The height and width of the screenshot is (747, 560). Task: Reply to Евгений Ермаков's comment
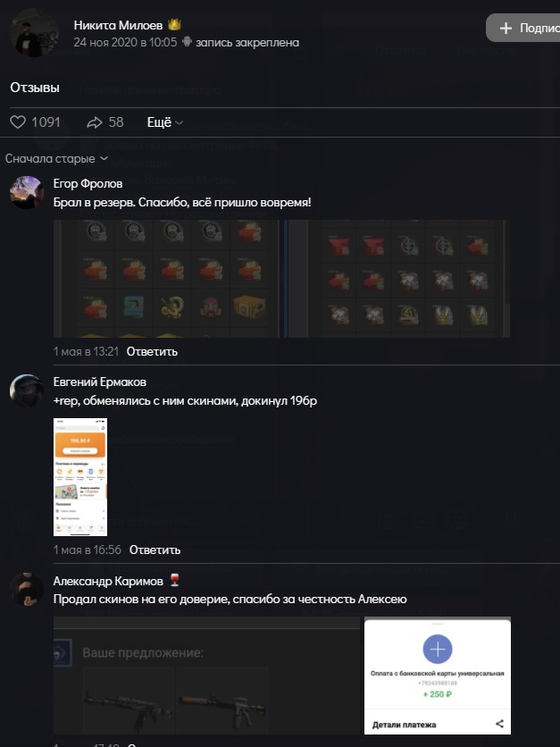point(155,550)
